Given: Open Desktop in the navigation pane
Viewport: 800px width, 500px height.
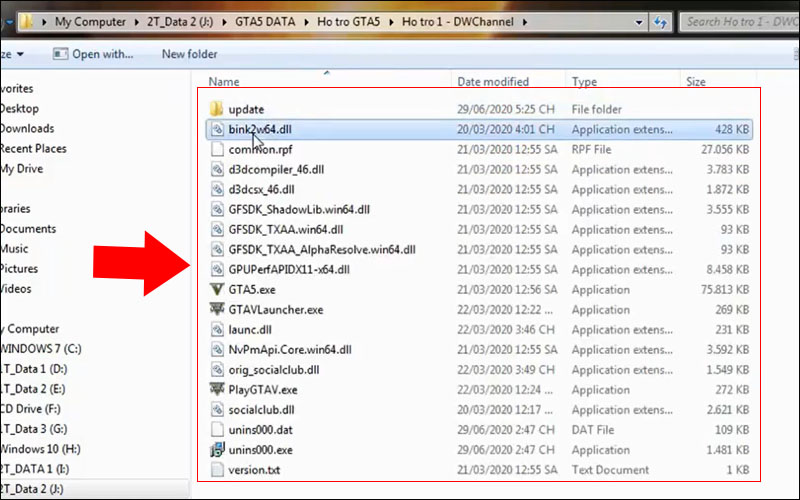Looking at the screenshot, I should (19, 109).
